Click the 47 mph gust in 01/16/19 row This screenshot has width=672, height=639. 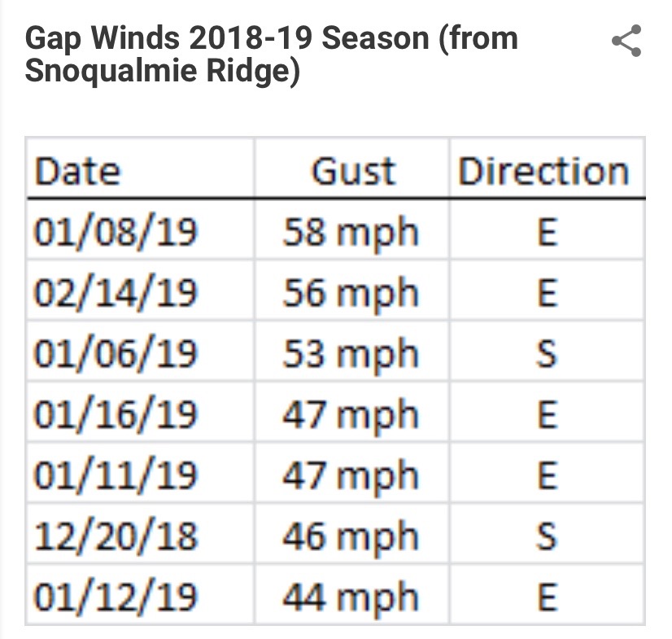click(351, 415)
